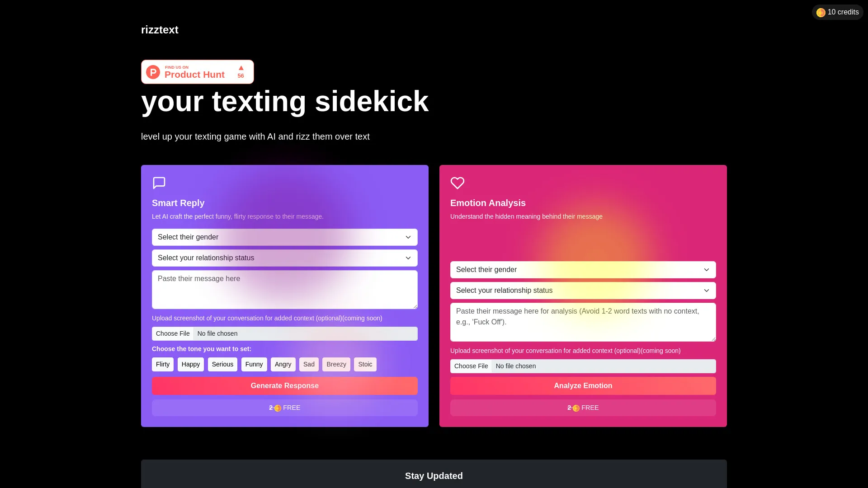This screenshot has height=488, width=868.
Task: Click the Smart Reply chat bubble icon
Action: click(x=159, y=183)
